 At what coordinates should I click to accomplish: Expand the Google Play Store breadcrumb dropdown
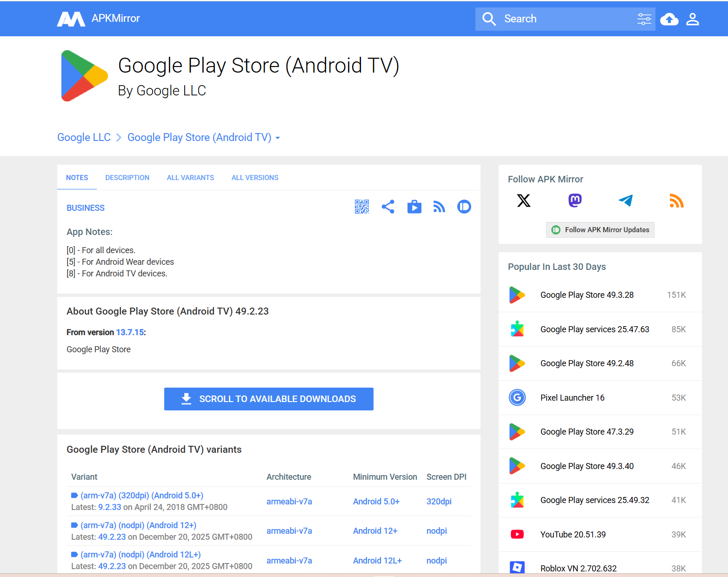pos(278,138)
